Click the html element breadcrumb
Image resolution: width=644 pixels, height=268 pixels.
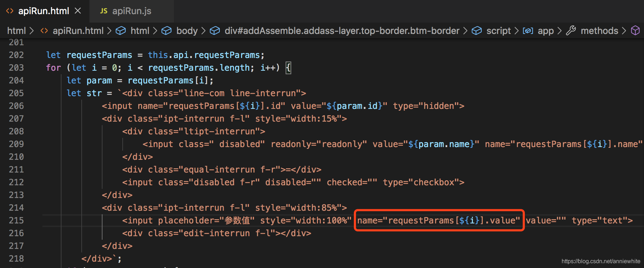tap(140, 31)
